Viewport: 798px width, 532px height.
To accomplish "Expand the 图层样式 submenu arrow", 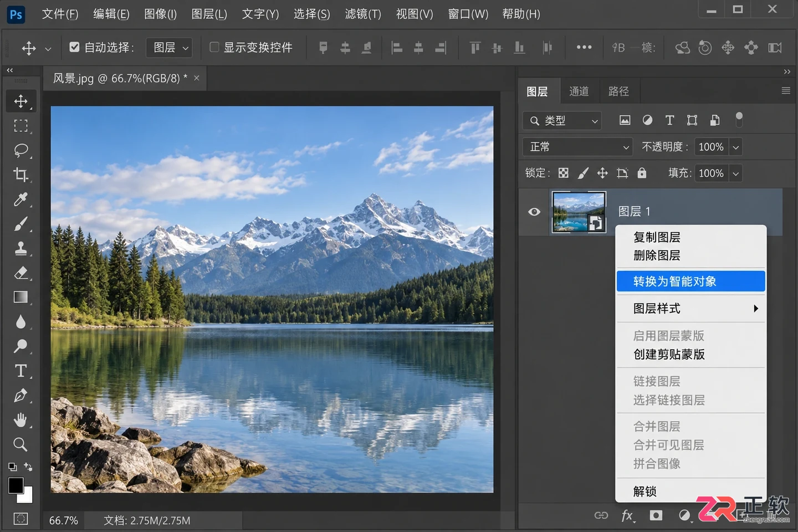I will pyautogui.click(x=756, y=309).
